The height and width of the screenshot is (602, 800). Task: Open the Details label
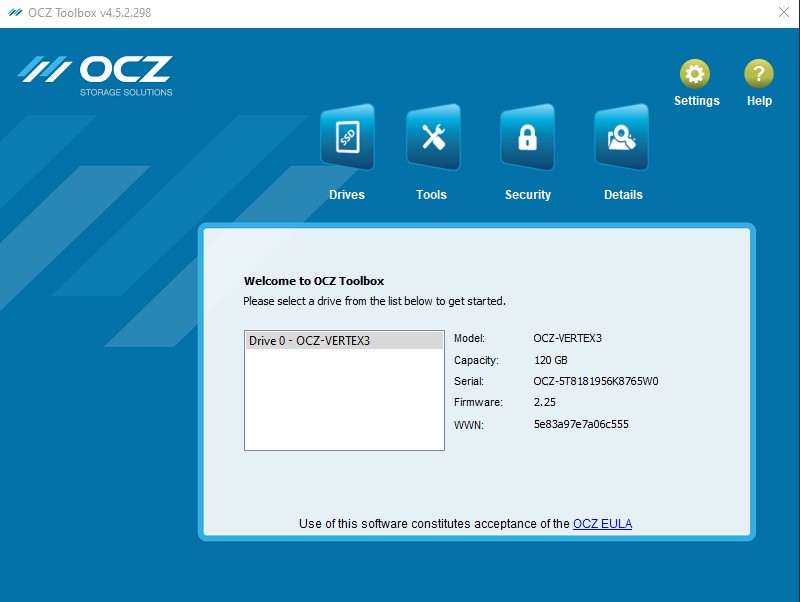[x=622, y=194]
